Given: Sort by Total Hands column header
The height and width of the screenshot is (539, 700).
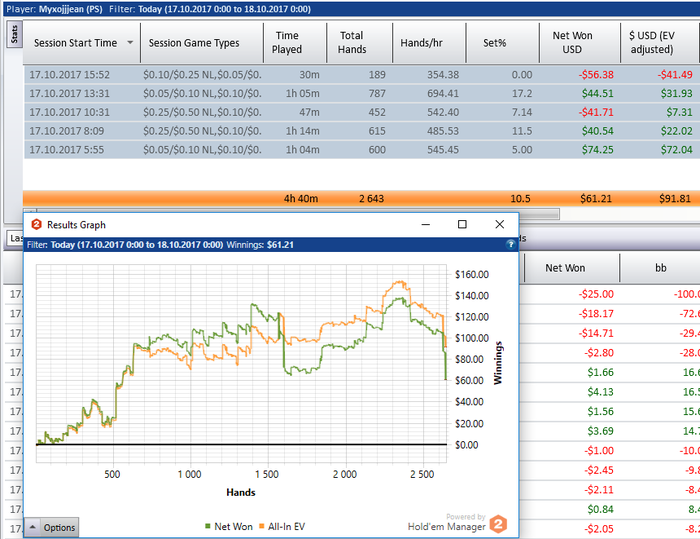Looking at the screenshot, I should coord(360,43).
